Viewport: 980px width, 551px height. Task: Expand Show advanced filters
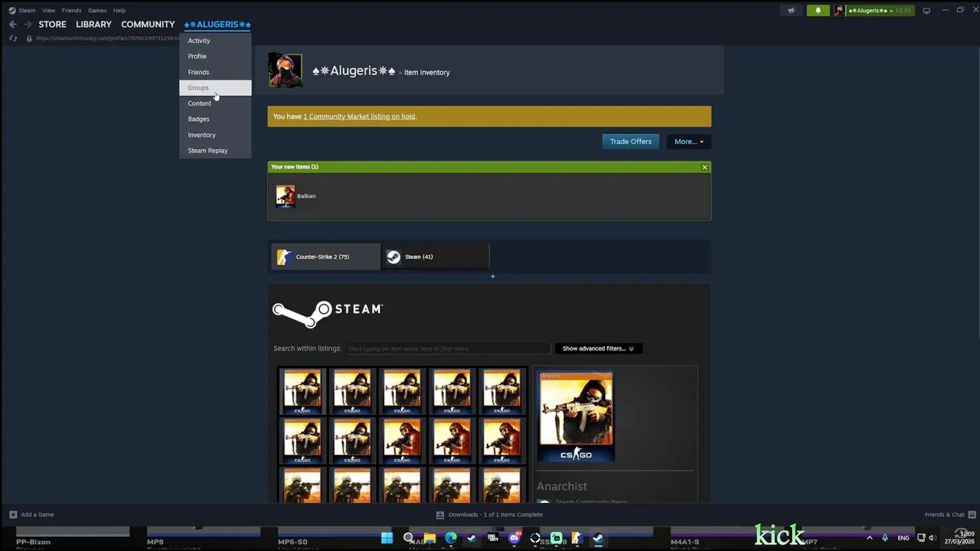pyautogui.click(x=599, y=348)
